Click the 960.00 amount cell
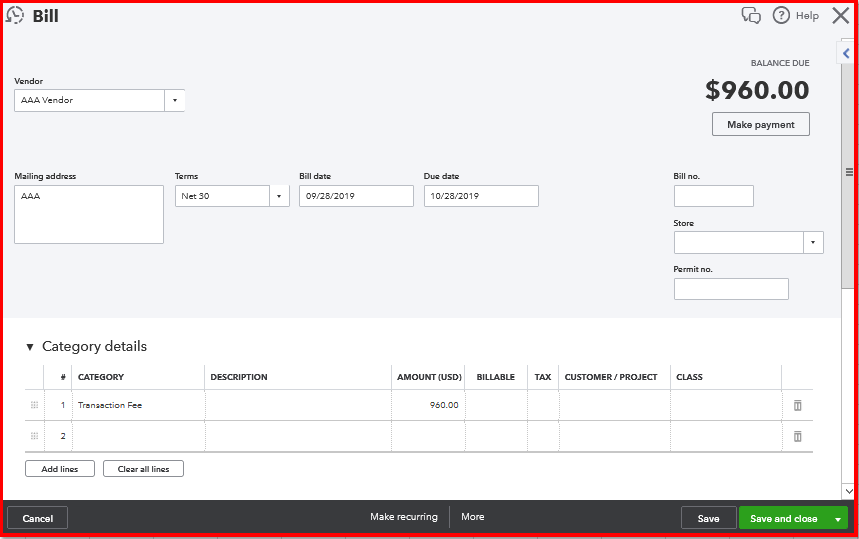859x539 pixels. (x=428, y=405)
